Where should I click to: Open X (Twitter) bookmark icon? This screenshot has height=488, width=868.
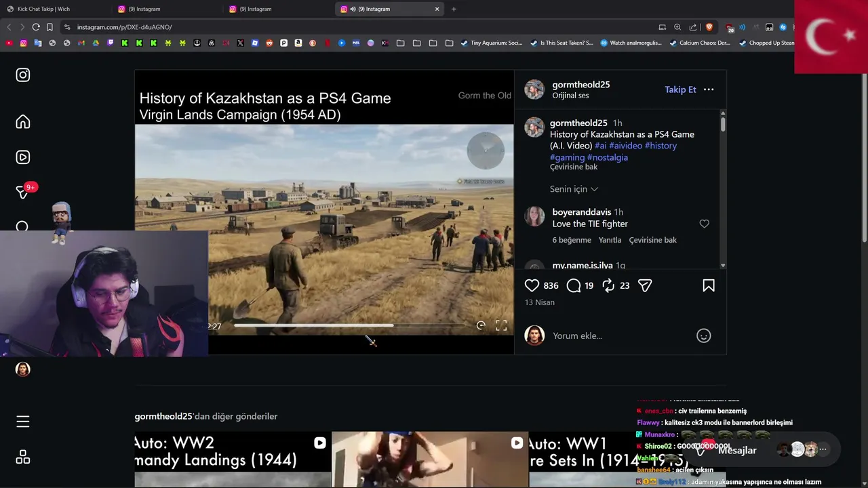click(x=241, y=43)
